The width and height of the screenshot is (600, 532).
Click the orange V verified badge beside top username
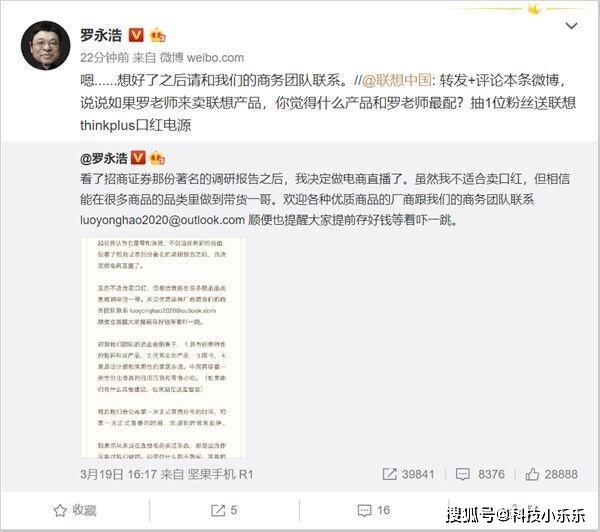tap(136, 35)
